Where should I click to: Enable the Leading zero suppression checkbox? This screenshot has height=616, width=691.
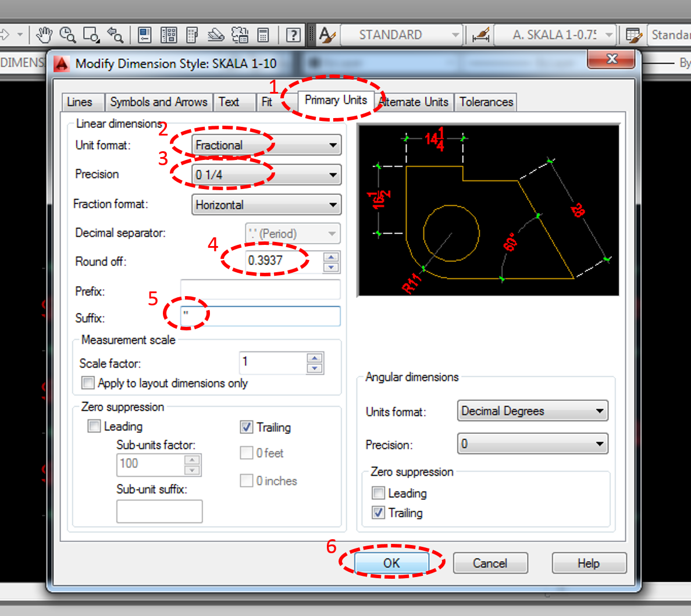94,426
